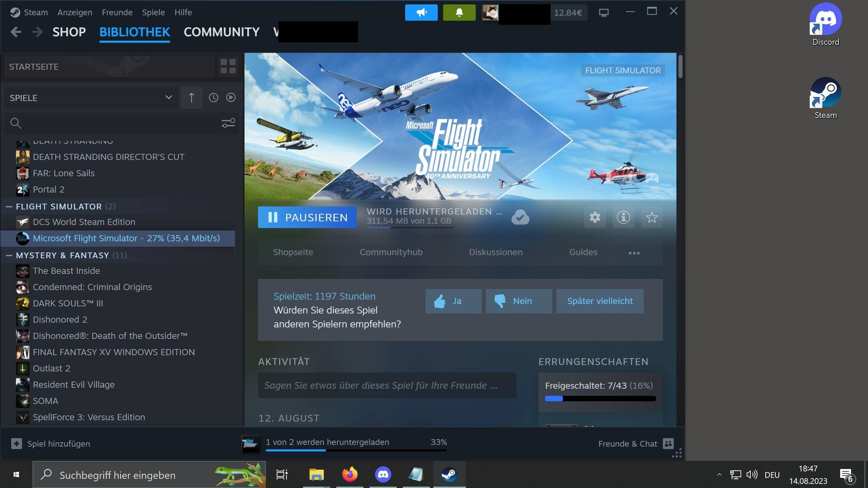The width and height of the screenshot is (868, 488).
Task: Show game info circle icon
Action: 623,217
